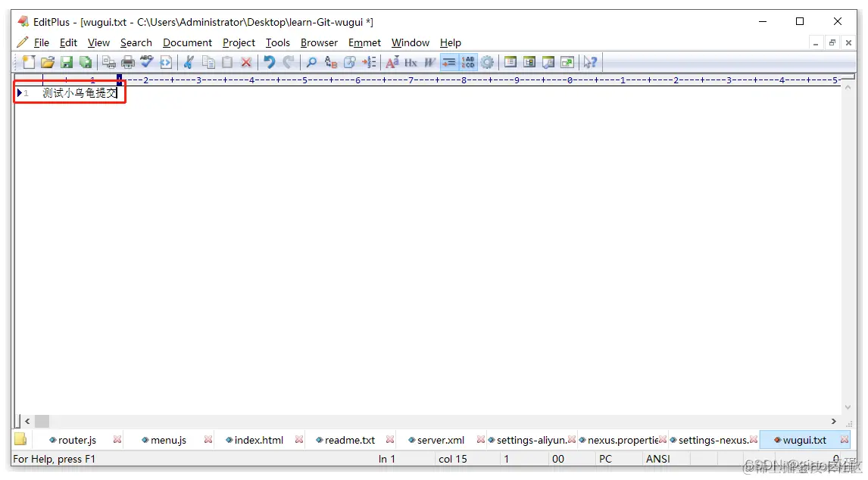Image resolution: width=868 pixels, height=480 pixels.
Task: Switch to the index.html tab
Action: pyautogui.click(x=258, y=440)
